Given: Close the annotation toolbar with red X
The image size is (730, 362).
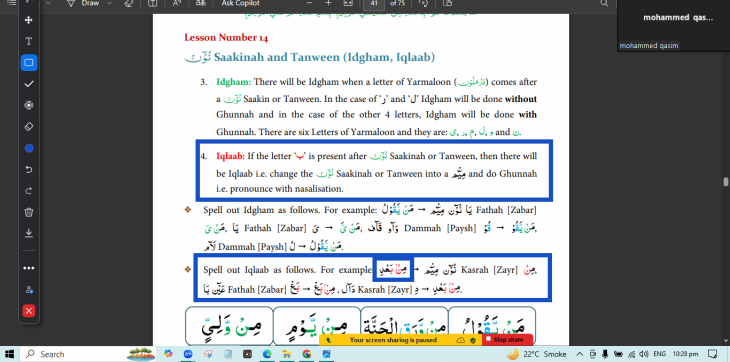Looking at the screenshot, I should pyautogui.click(x=29, y=311).
